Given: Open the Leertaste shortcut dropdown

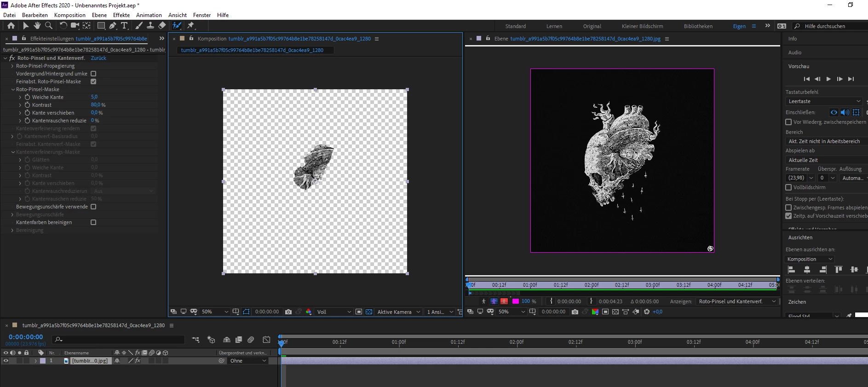Looking at the screenshot, I should [x=824, y=101].
